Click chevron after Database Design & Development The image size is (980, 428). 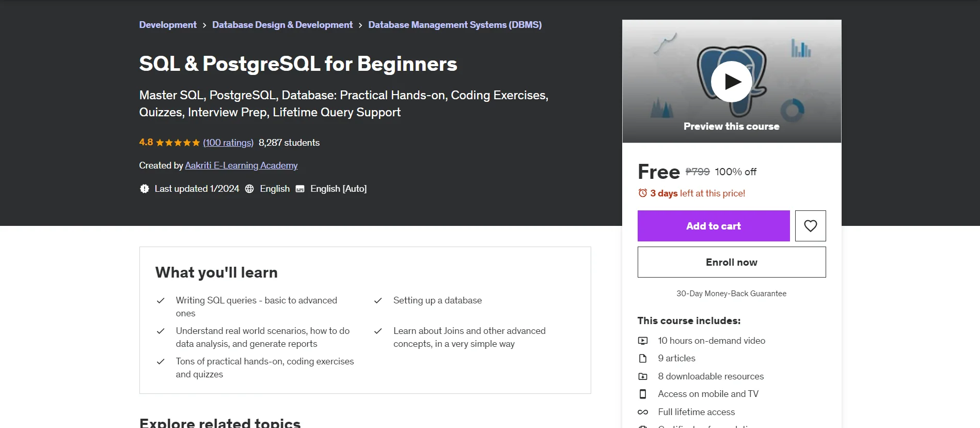[360, 25]
